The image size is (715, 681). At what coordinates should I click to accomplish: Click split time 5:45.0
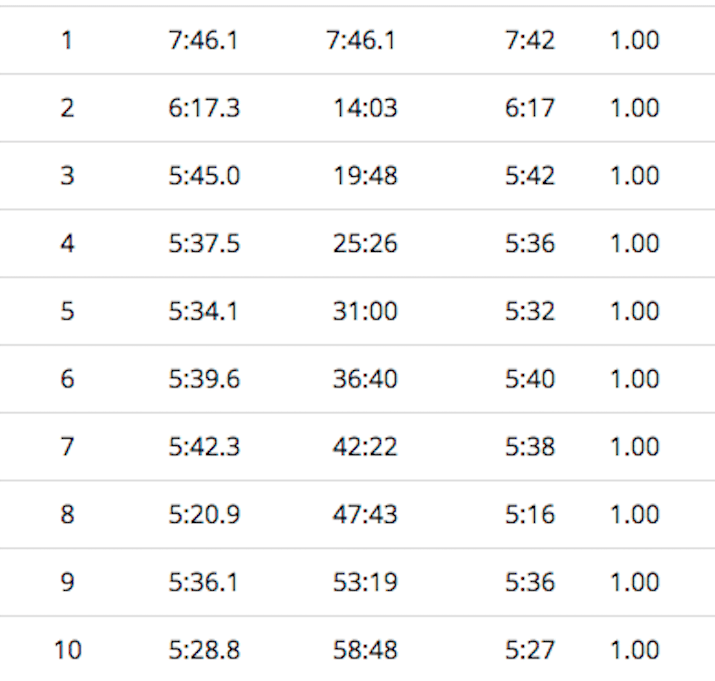pos(204,176)
